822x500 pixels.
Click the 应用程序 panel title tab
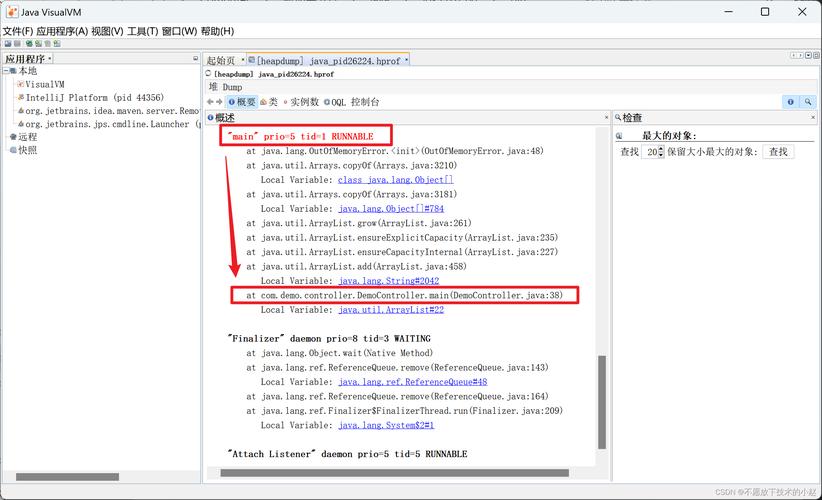(x=28, y=59)
